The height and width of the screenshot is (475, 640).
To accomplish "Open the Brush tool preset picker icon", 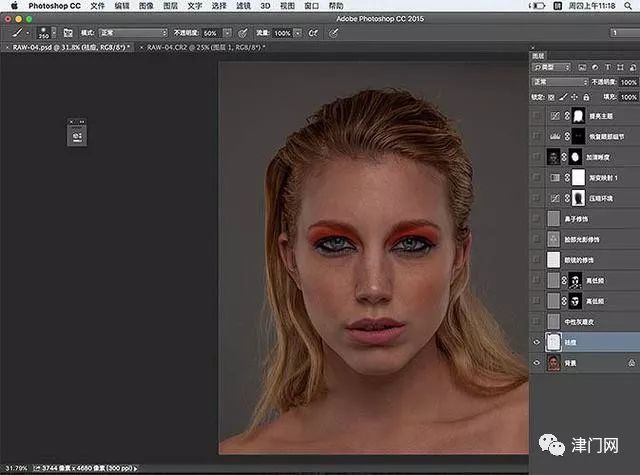I will click(x=17, y=33).
